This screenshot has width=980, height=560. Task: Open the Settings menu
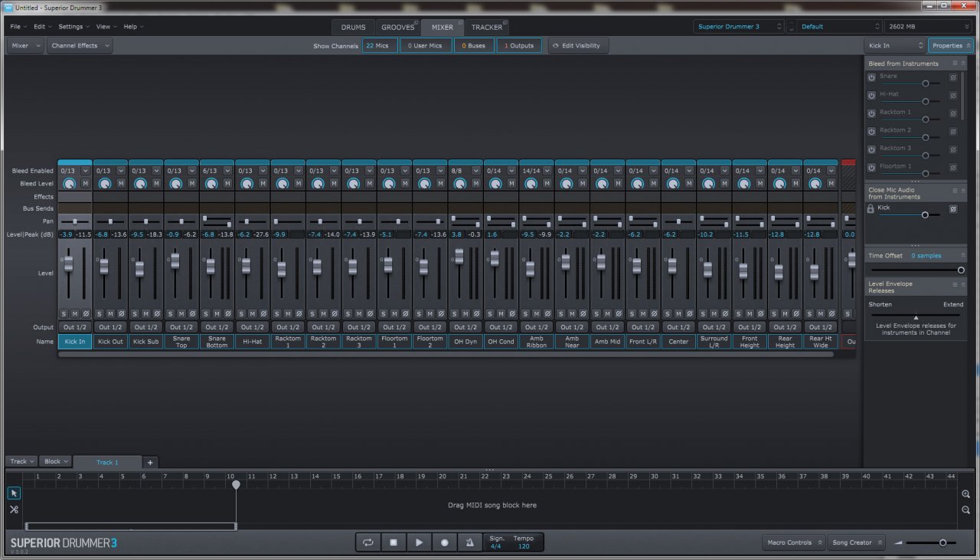click(73, 26)
